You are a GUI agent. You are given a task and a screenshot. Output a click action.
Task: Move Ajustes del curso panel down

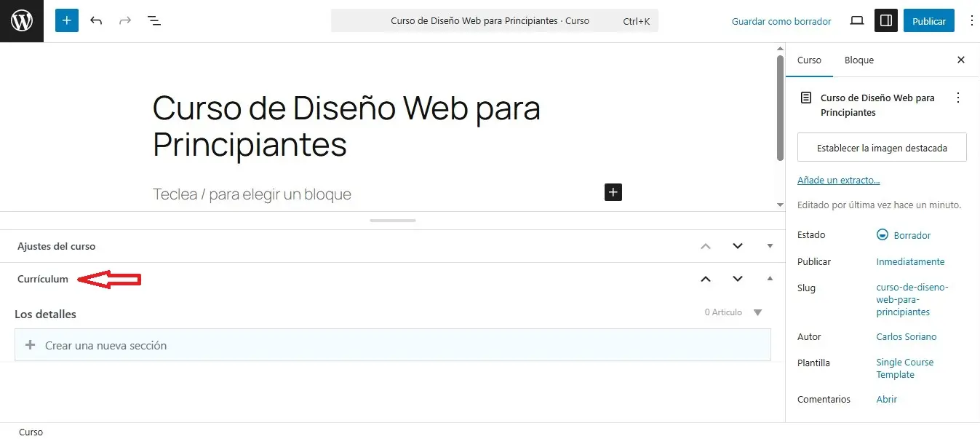tap(738, 246)
